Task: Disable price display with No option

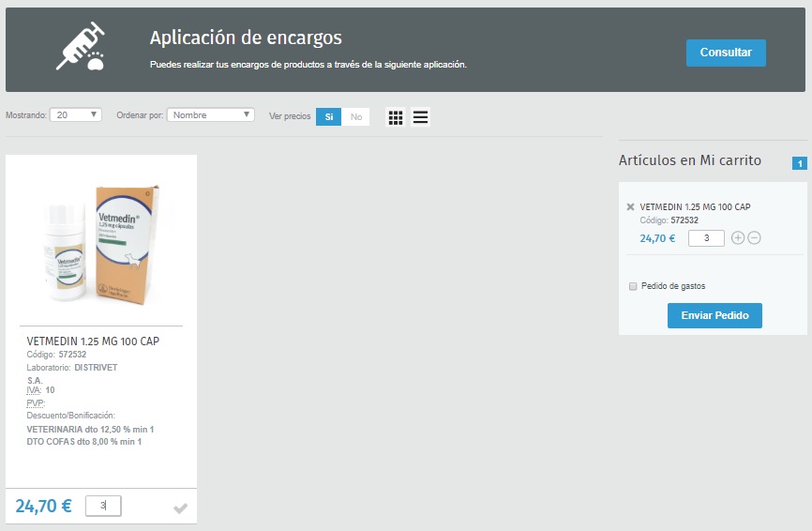Action: [355, 117]
